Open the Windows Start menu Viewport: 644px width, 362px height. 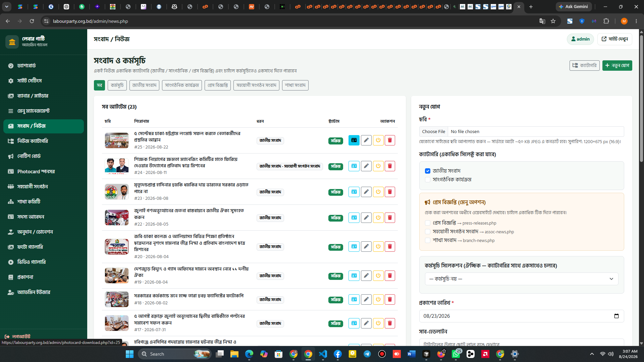coord(129,354)
